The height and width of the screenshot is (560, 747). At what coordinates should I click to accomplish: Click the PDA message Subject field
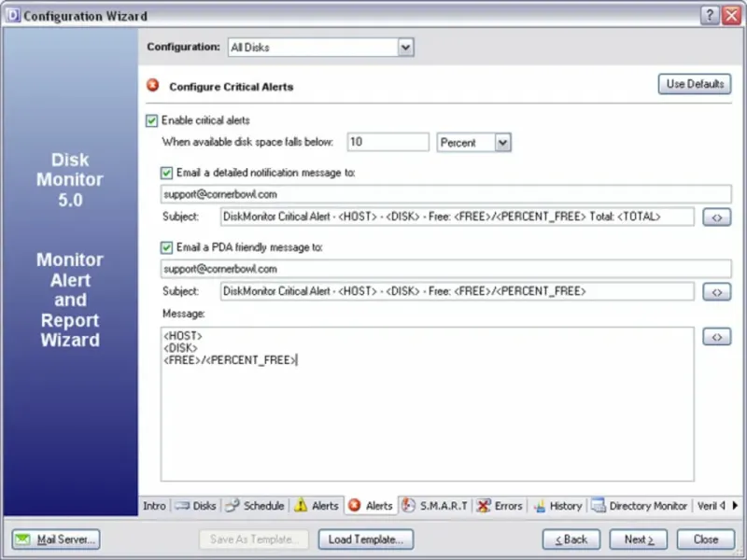(457, 291)
